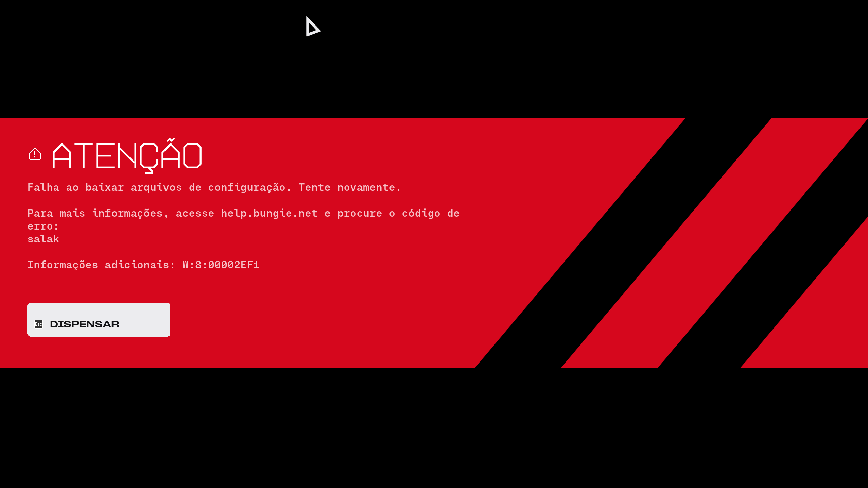The height and width of the screenshot is (488, 868).
Task: Click the 'Informações adicionais:' label
Action: [x=101, y=265]
